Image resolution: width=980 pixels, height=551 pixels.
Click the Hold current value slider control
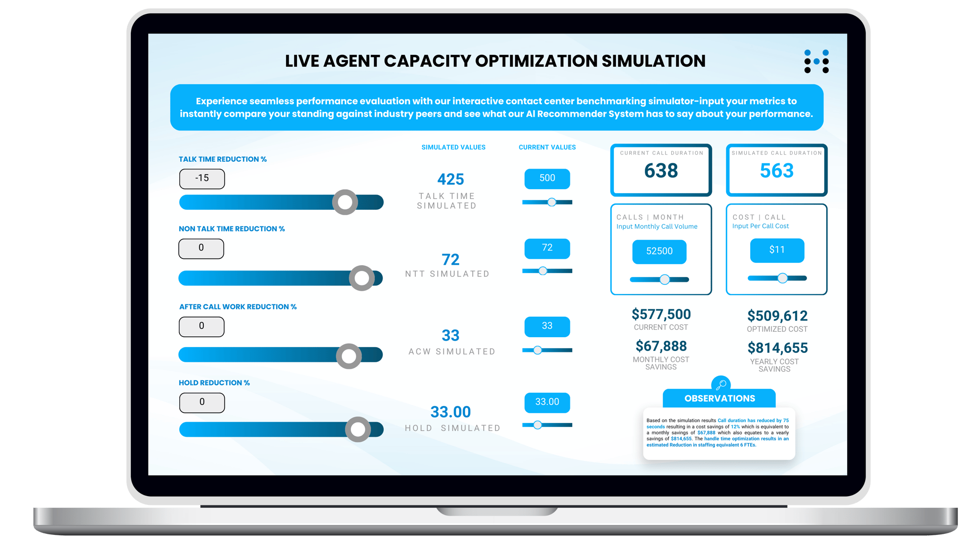click(536, 425)
